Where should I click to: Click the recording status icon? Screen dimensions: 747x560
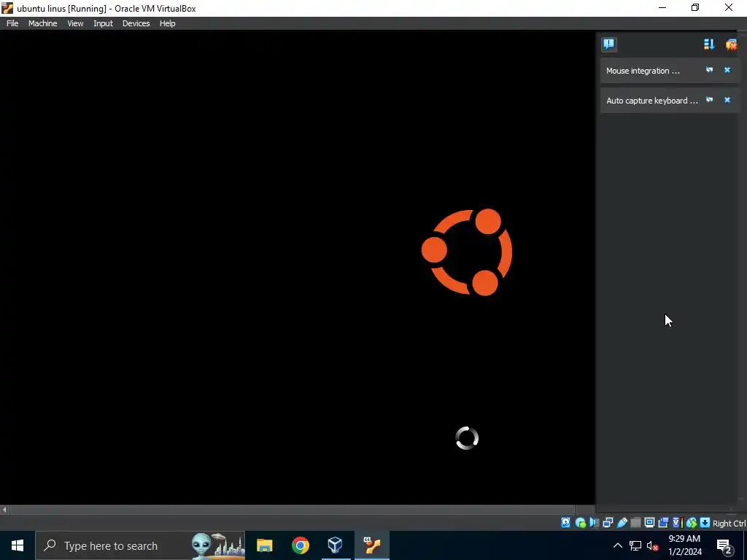coord(663,523)
